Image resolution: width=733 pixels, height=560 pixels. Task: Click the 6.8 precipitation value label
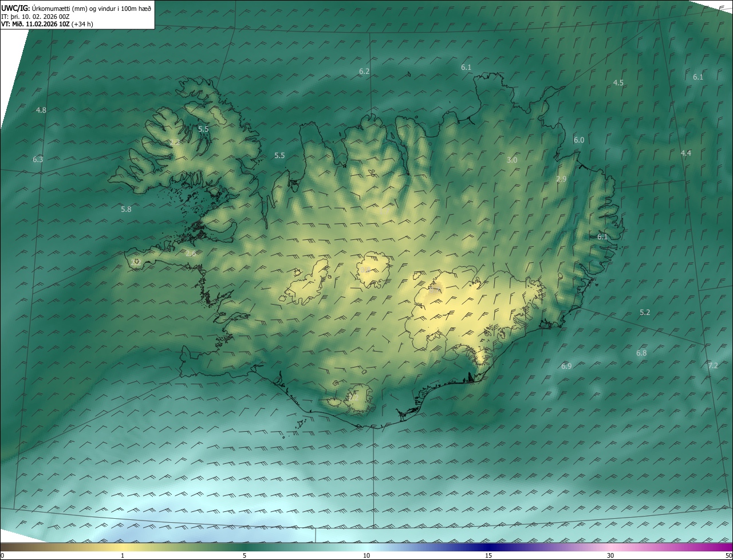pos(641,353)
